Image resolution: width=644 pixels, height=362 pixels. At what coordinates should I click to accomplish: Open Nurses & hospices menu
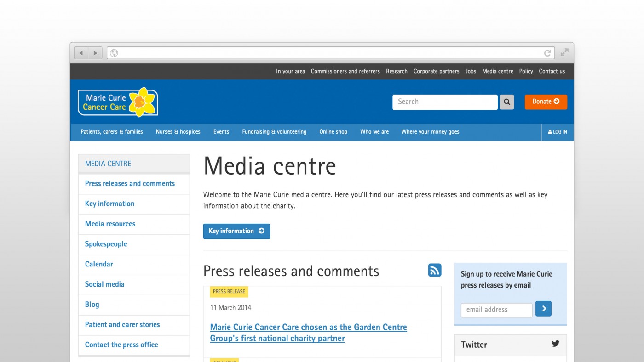pyautogui.click(x=178, y=132)
